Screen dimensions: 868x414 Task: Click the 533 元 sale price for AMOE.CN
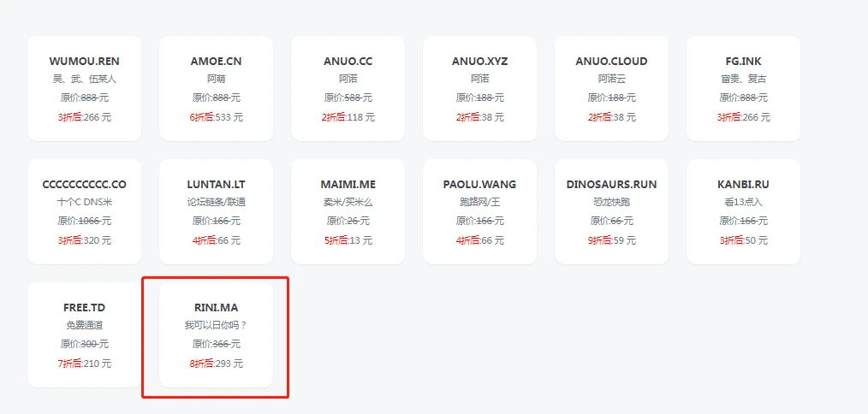click(x=226, y=117)
